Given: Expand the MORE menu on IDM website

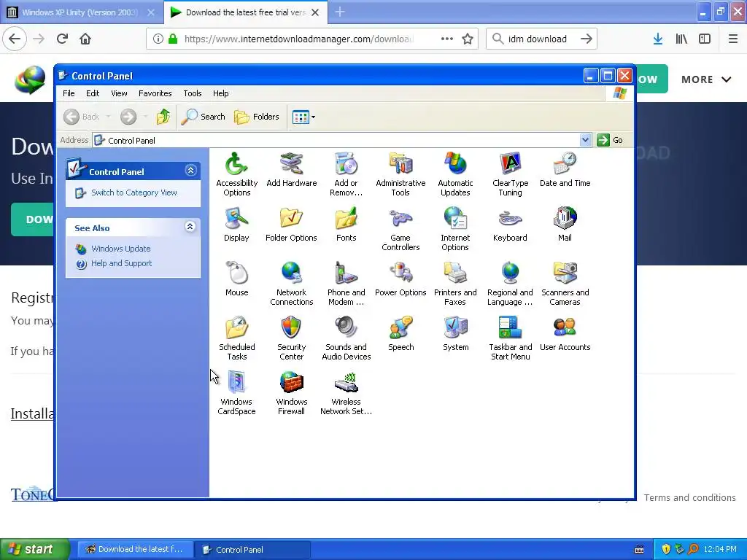Looking at the screenshot, I should (x=706, y=79).
